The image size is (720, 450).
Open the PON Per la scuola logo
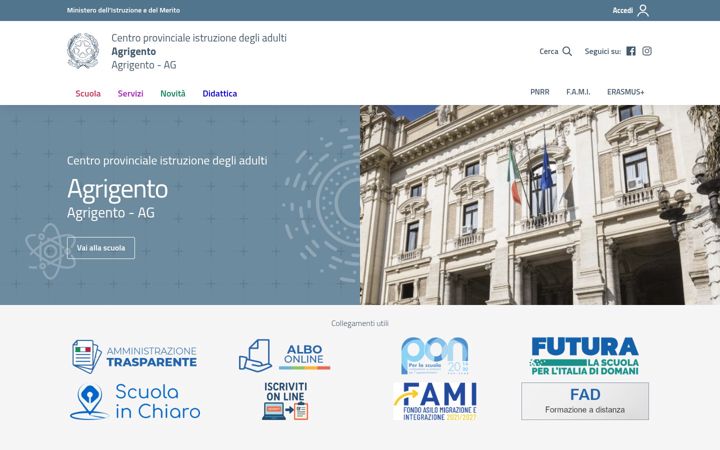tap(435, 356)
